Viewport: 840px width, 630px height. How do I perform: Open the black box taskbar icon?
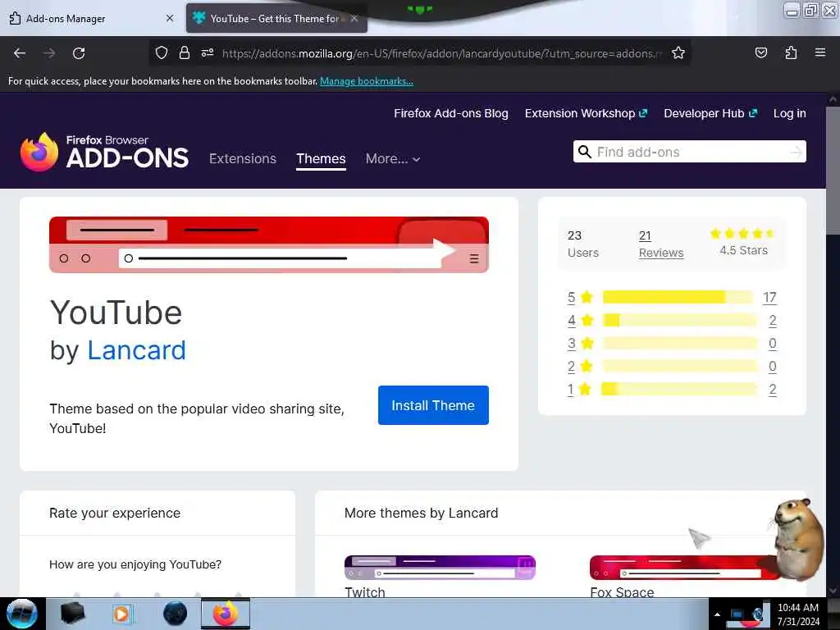click(72, 614)
